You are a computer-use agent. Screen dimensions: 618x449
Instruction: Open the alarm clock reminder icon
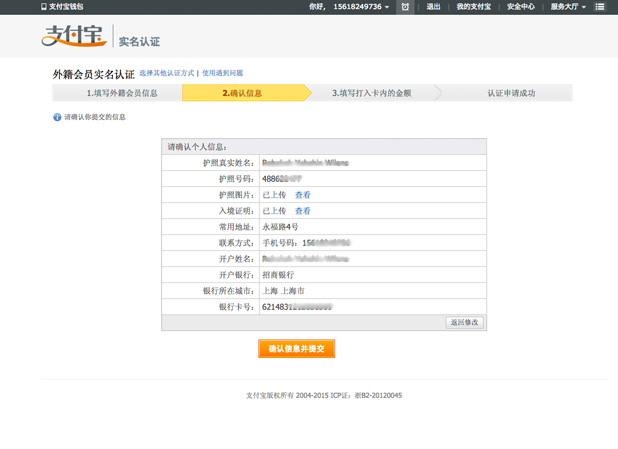(x=405, y=7)
